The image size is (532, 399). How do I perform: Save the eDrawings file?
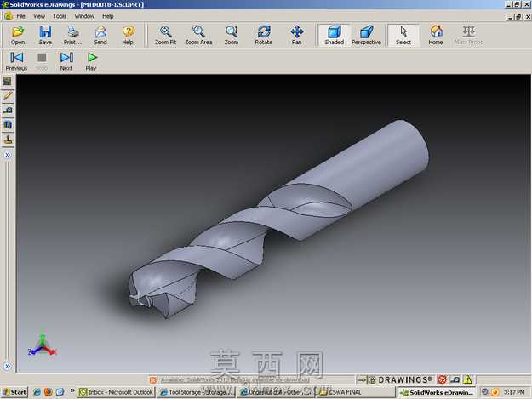click(x=45, y=35)
